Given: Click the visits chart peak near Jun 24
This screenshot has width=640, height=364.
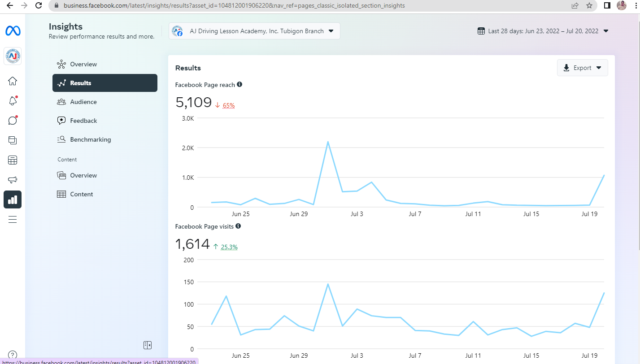Looking at the screenshot, I should tap(226, 296).
